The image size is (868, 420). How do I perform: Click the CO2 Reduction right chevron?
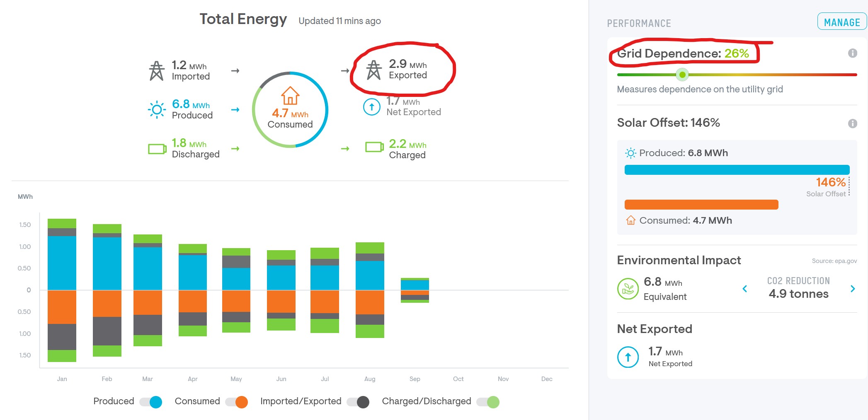[853, 289]
